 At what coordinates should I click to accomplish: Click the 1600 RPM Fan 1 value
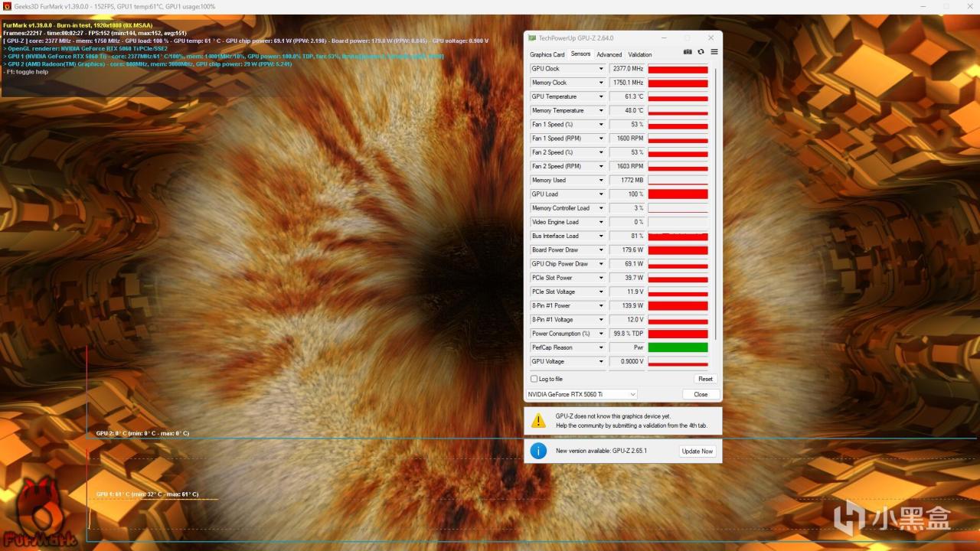pyautogui.click(x=627, y=139)
